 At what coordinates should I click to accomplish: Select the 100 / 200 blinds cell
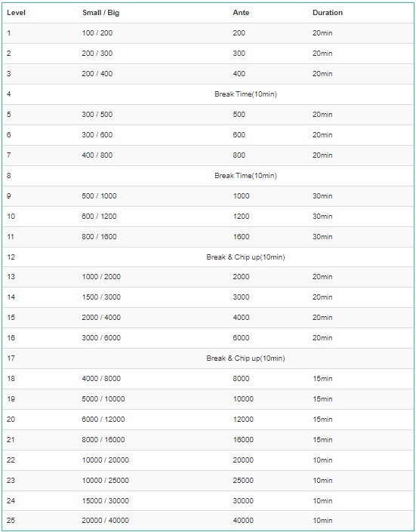click(x=97, y=33)
